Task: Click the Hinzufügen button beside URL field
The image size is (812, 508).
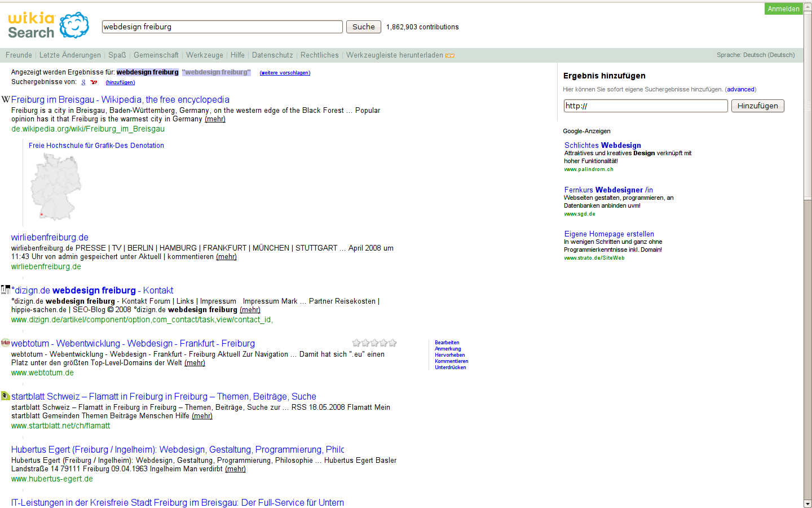Action: click(757, 106)
